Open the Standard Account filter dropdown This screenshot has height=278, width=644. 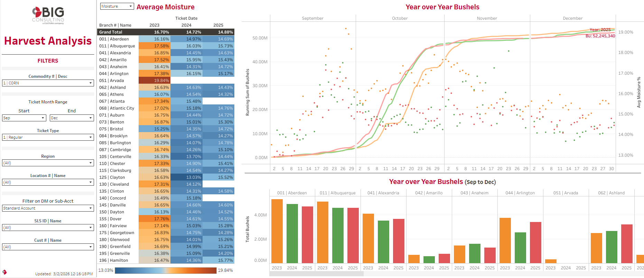48,208
